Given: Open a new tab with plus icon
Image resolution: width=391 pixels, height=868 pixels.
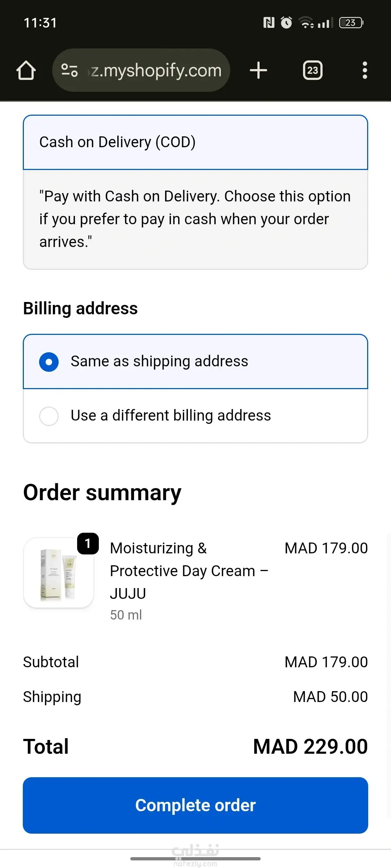Looking at the screenshot, I should [x=258, y=70].
